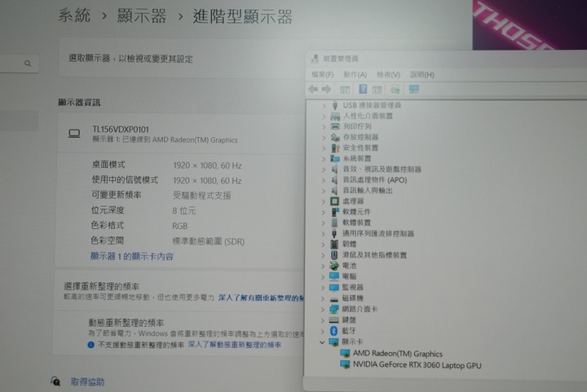Click the TL156VDXP0101 display name
Viewport: 587px width, 392px height.
pos(121,130)
